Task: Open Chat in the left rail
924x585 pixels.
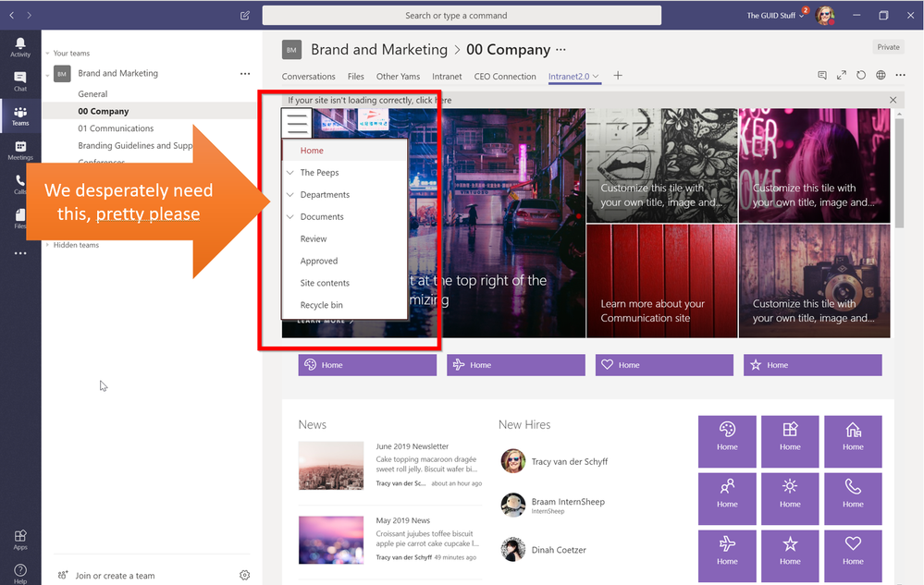Action: pos(20,81)
